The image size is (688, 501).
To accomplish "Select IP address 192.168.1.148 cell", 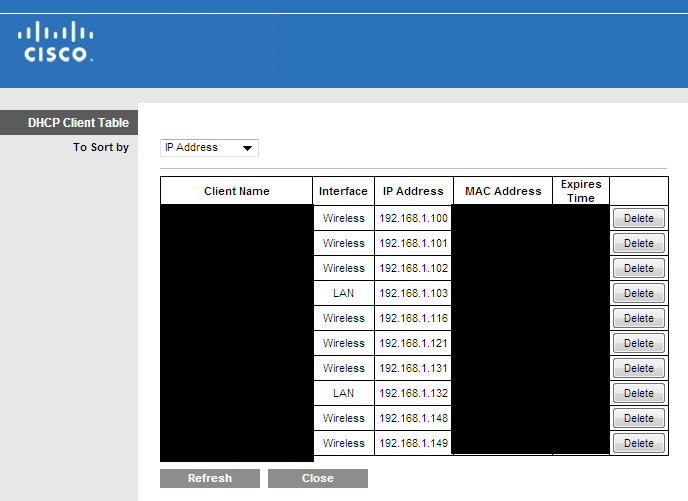I will (x=413, y=418).
